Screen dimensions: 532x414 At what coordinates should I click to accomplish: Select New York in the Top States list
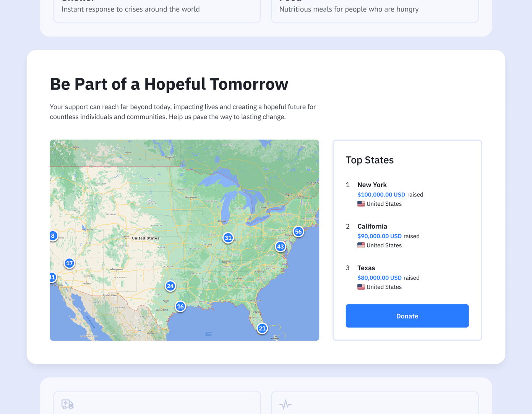[x=372, y=185]
